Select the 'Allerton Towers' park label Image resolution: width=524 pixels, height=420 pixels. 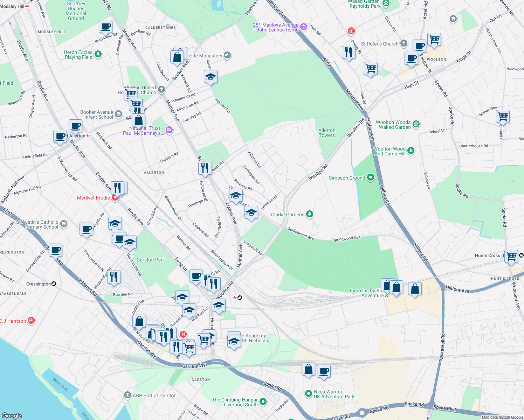pyautogui.click(x=327, y=133)
